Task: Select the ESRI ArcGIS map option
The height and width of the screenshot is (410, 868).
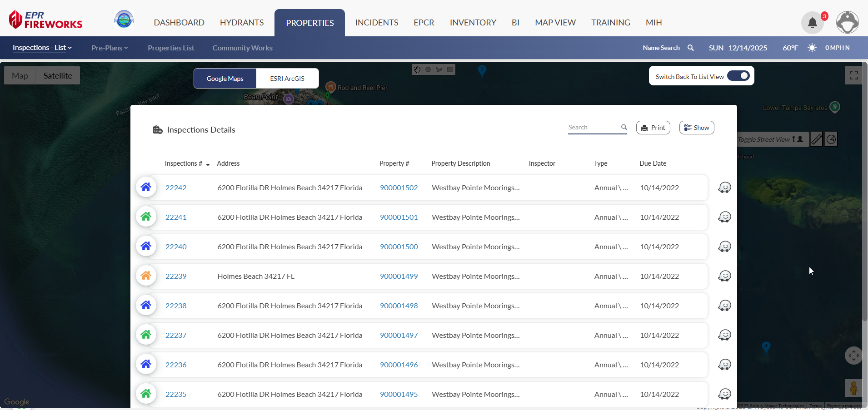Action: [287, 79]
